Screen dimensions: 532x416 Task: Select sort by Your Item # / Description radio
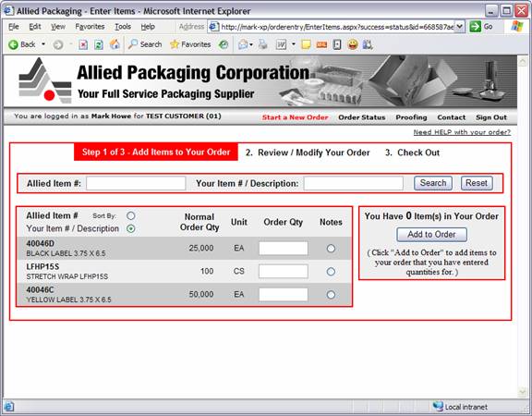(130, 228)
